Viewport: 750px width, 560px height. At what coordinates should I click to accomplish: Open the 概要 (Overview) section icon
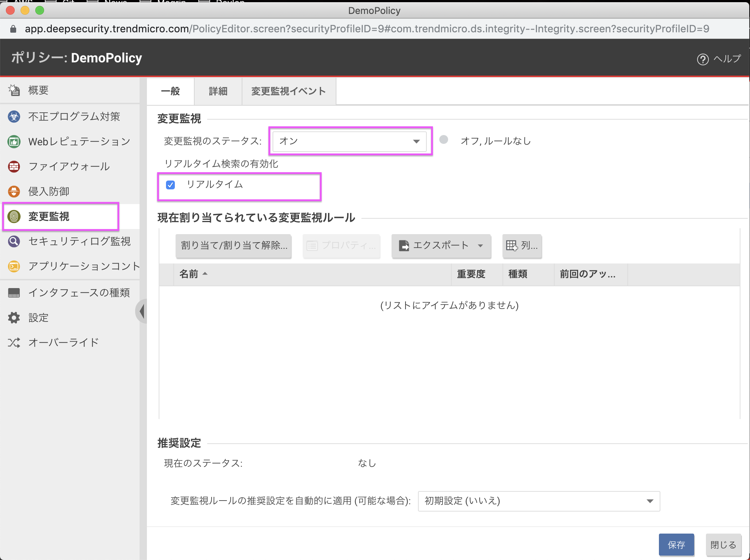14,90
